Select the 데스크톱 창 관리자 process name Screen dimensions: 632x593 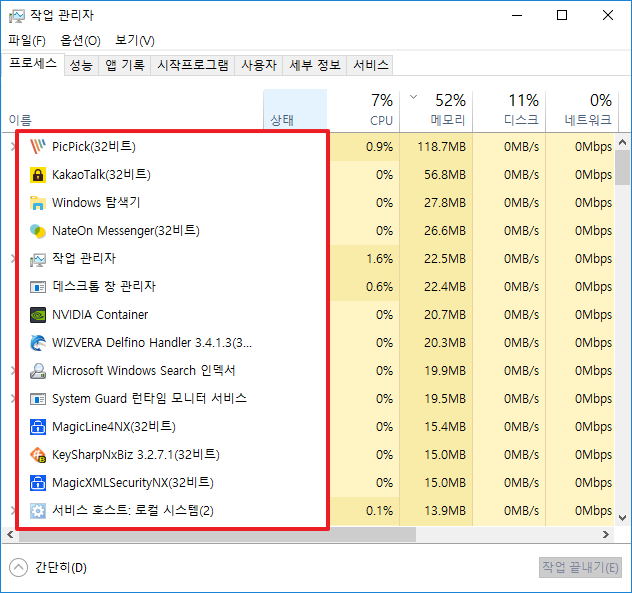pyautogui.click(x=104, y=287)
